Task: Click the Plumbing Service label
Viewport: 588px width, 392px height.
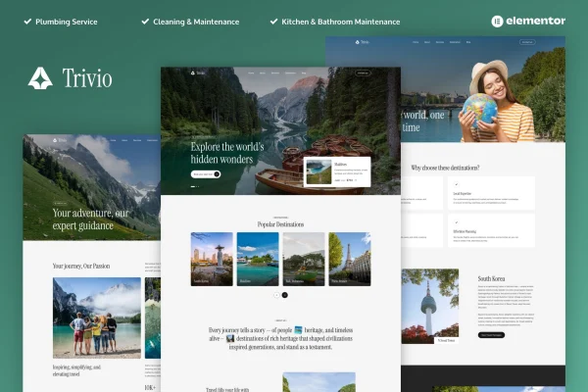Action: point(67,22)
